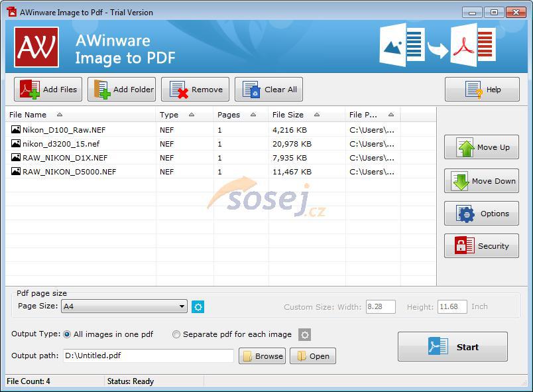Click the Custom Size Width field
The image size is (533, 392).
381,306
